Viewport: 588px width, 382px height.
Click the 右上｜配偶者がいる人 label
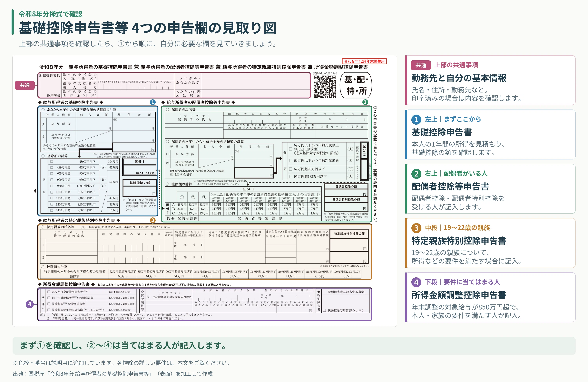pyautogui.click(x=456, y=174)
